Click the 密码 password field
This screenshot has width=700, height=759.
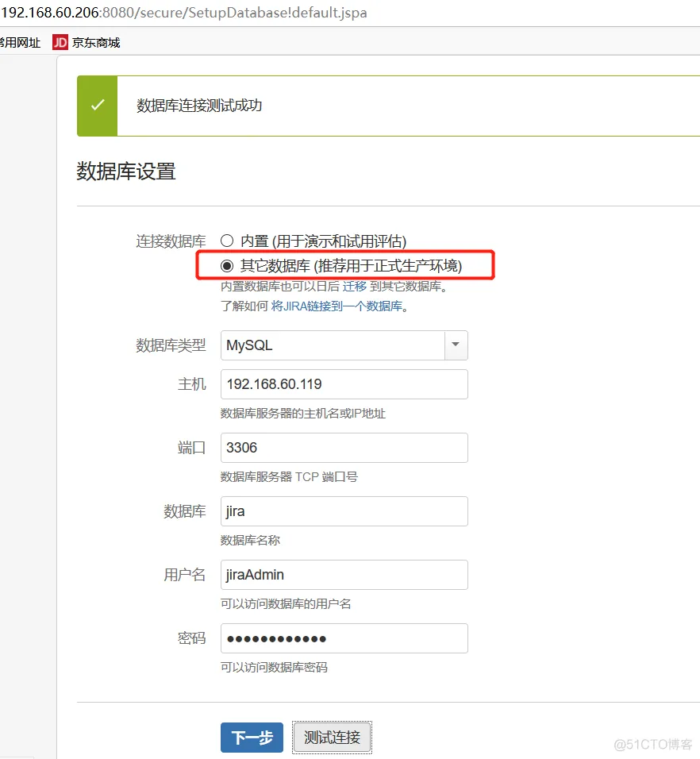pos(344,638)
